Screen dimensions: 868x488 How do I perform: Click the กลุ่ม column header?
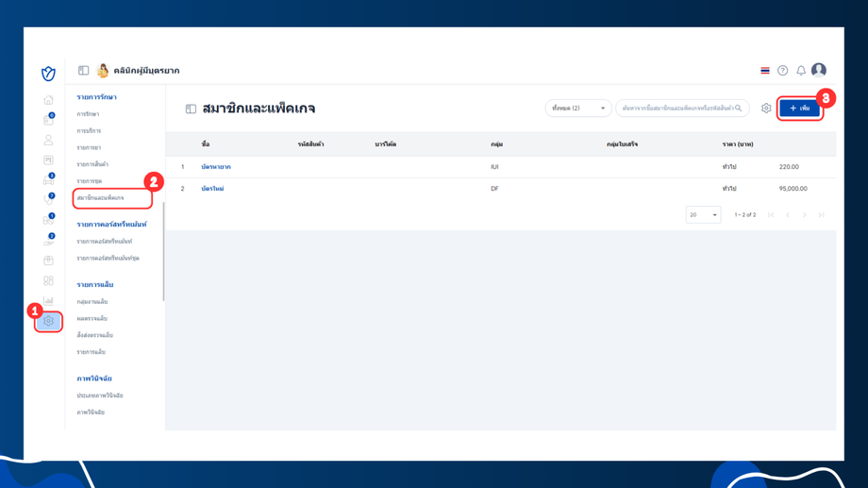496,144
